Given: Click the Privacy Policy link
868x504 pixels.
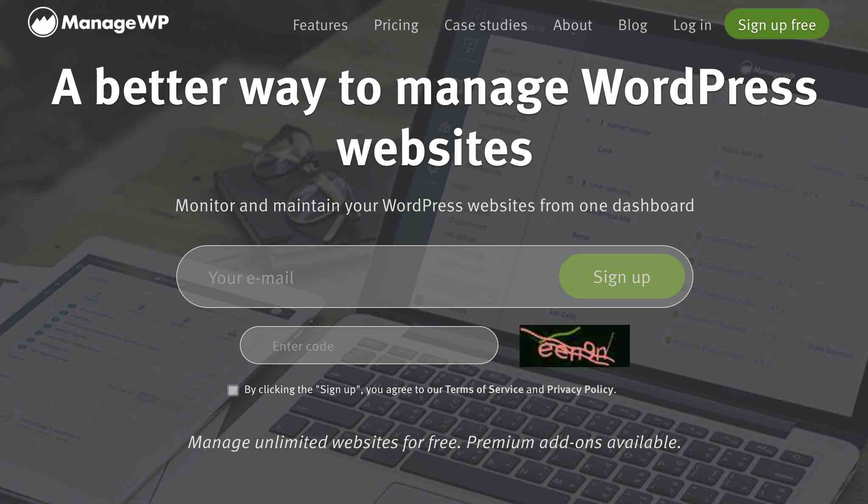Looking at the screenshot, I should tap(579, 389).
